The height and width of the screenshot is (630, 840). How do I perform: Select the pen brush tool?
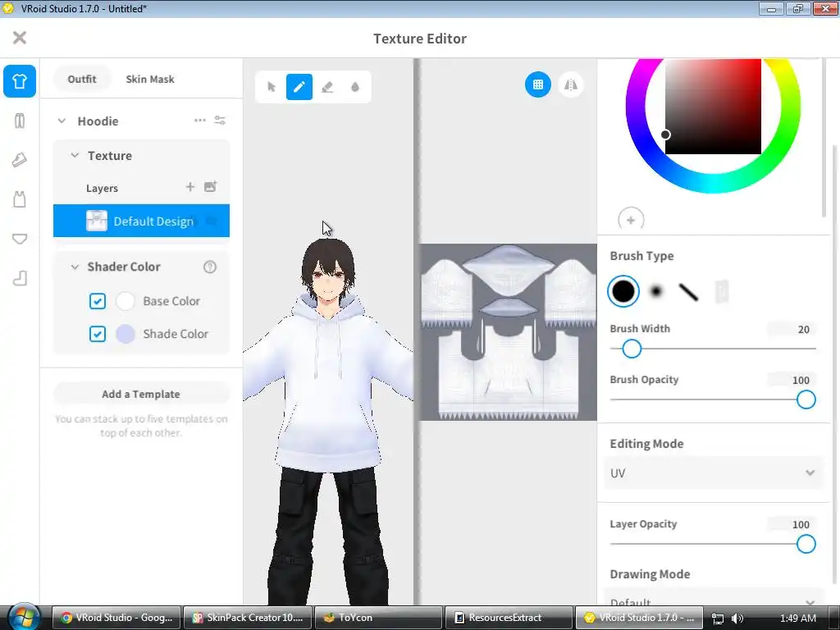pyautogui.click(x=299, y=87)
